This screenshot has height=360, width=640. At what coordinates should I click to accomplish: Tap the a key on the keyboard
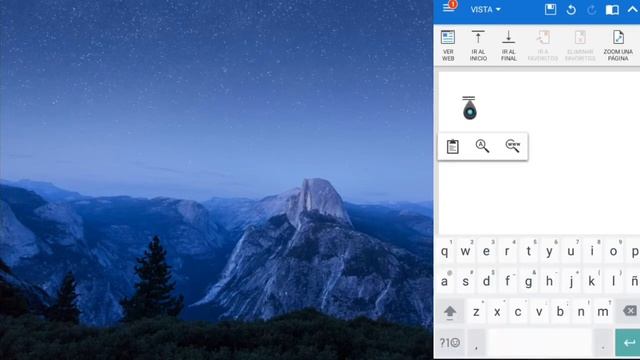[445, 281]
